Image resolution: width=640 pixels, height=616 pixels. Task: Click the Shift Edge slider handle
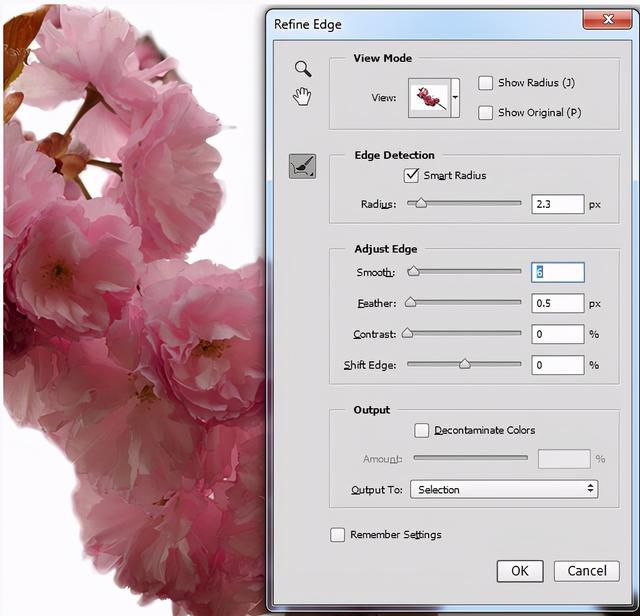pos(464,364)
